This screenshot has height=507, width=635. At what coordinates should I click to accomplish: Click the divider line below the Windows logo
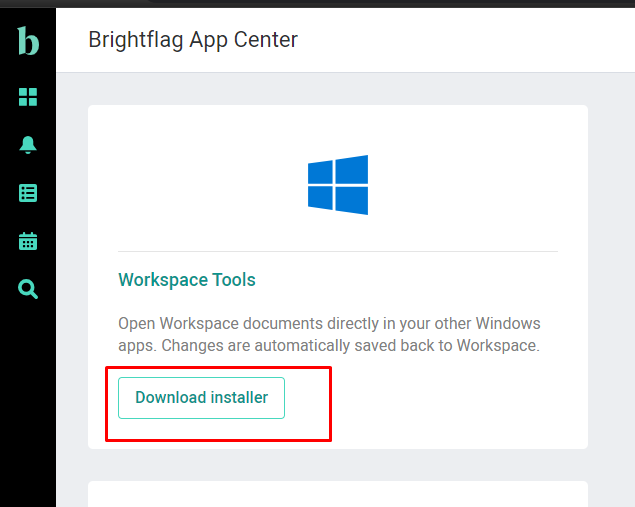tap(338, 251)
